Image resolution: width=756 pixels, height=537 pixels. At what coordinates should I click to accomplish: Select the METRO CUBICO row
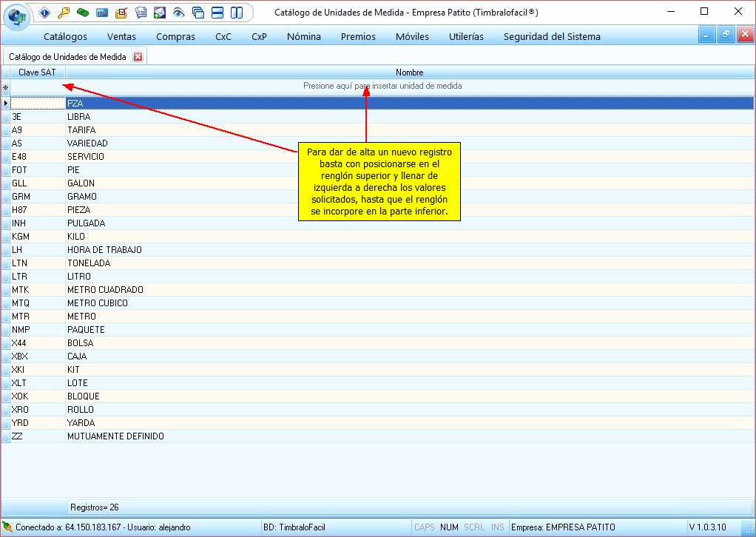click(377, 303)
